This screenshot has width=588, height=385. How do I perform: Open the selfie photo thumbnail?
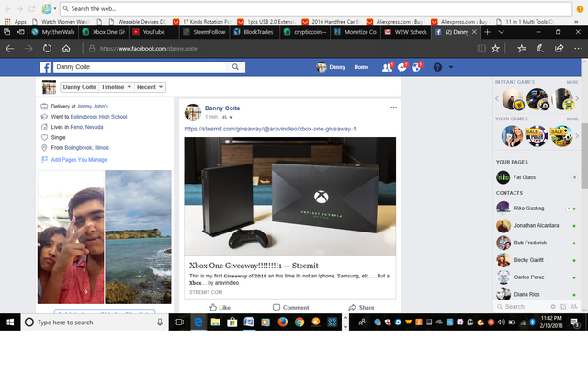point(71,237)
